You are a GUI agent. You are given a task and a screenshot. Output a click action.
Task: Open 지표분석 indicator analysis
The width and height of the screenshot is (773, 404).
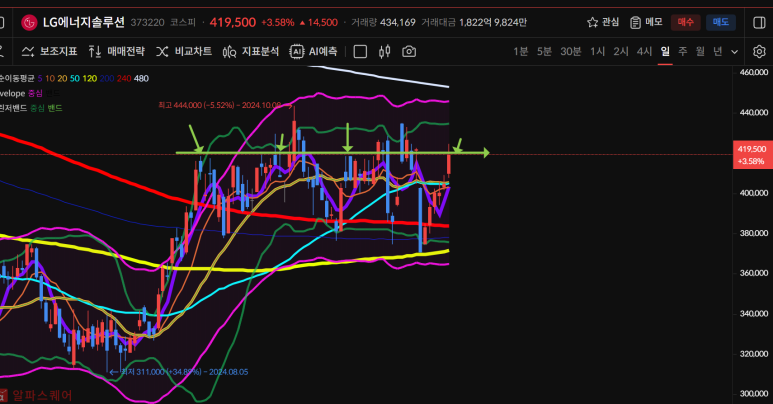pyautogui.click(x=250, y=51)
